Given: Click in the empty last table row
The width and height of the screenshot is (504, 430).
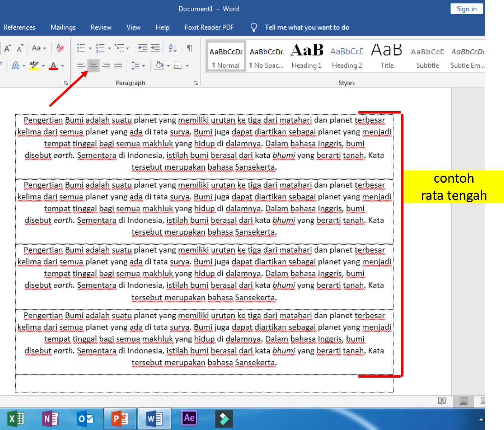Looking at the screenshot, I should click(204, 383).
